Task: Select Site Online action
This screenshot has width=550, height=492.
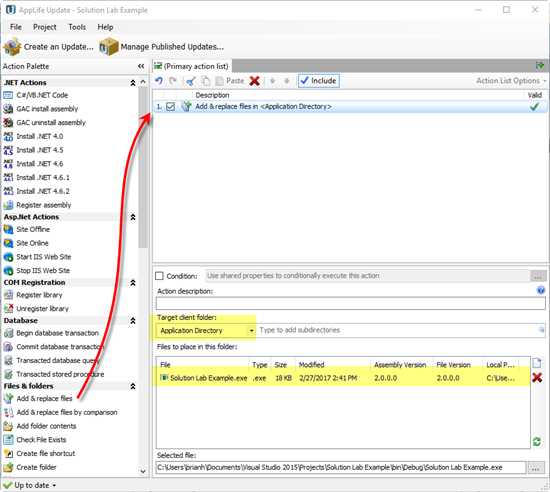Action: pos(26,243)
